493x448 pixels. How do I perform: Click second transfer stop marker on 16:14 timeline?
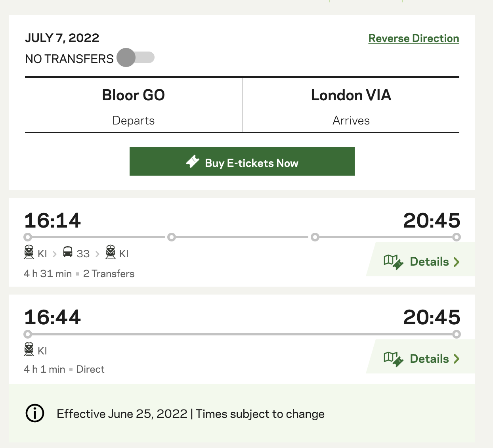(315, 237)
